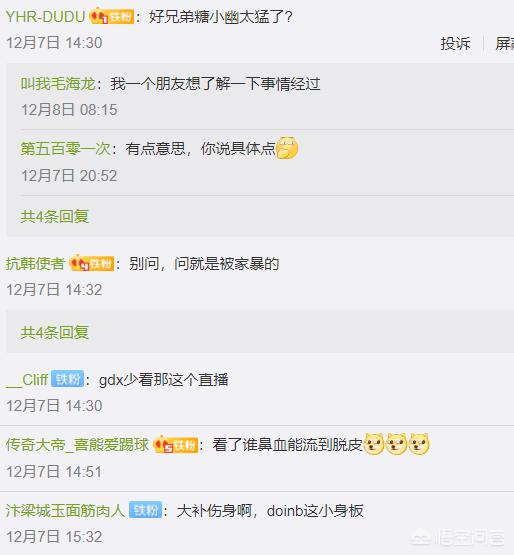Open 叫我毛海龙's profile
514x555 pixels.
click(x=58, y=84)
